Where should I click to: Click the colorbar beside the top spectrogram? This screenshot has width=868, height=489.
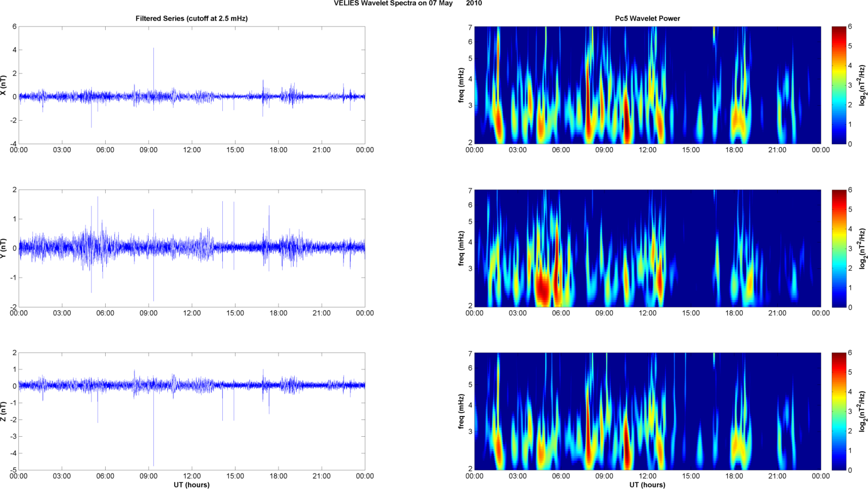click(x=839, y=85)
